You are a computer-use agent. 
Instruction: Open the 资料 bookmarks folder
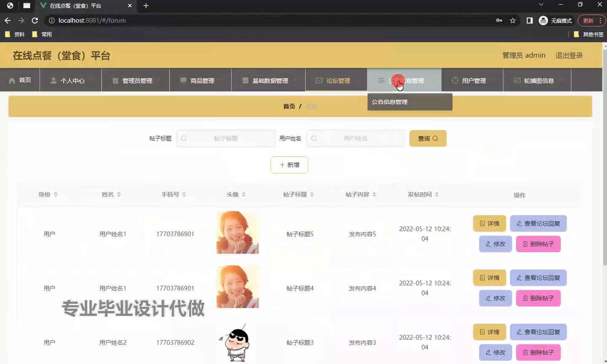click(15, 34)
